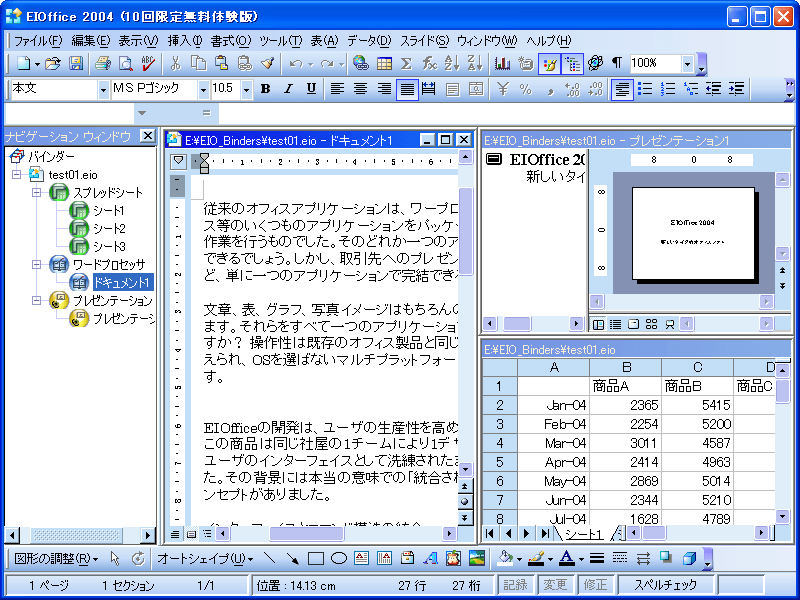Click the 修正 status bar button
Screen dimensions: 800x600
(595, 585)
